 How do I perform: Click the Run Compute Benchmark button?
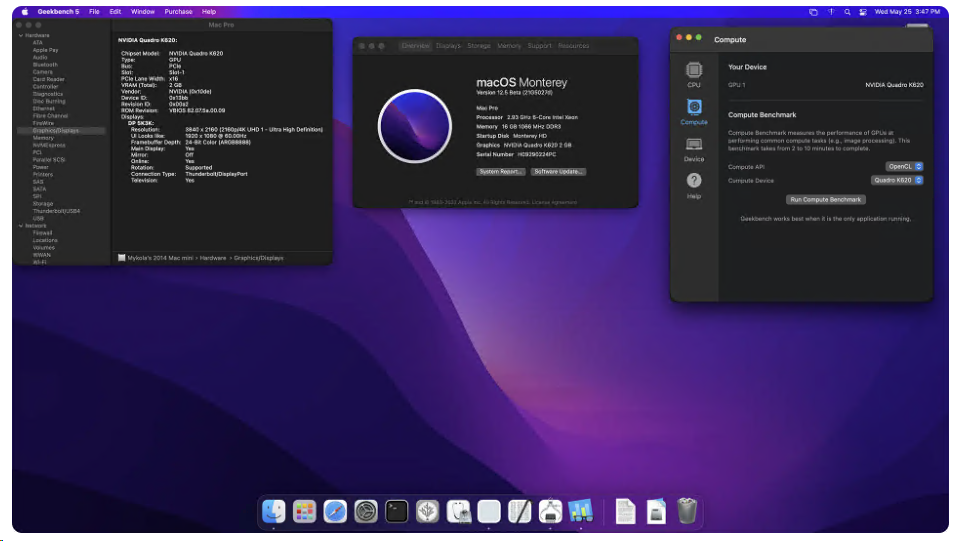point(825,199)
